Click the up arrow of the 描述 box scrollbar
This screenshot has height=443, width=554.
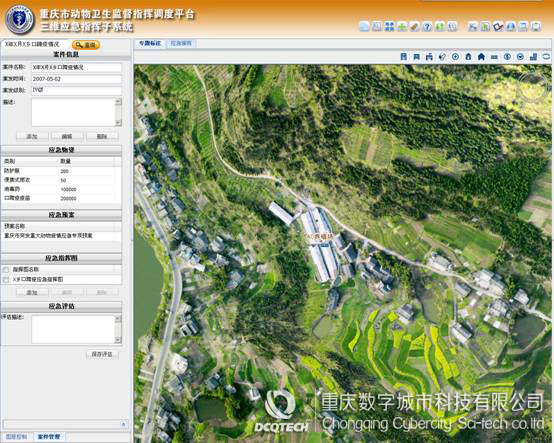tap(118, 102)
